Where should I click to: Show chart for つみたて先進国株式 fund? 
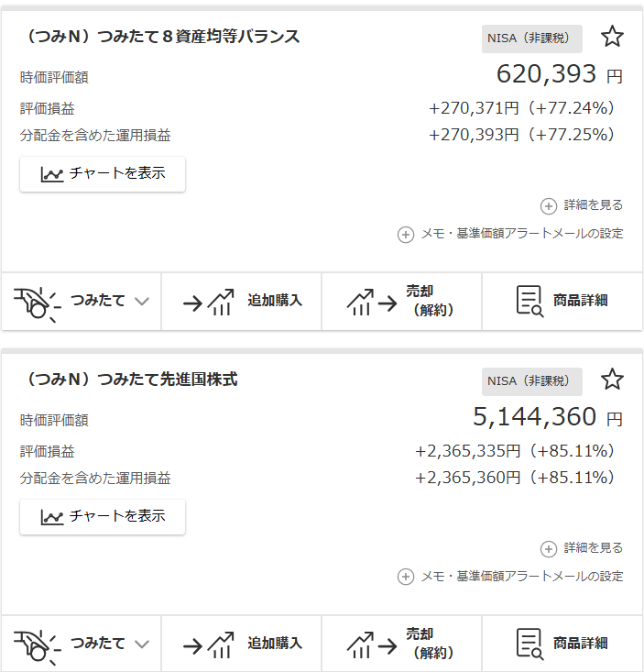103,516
